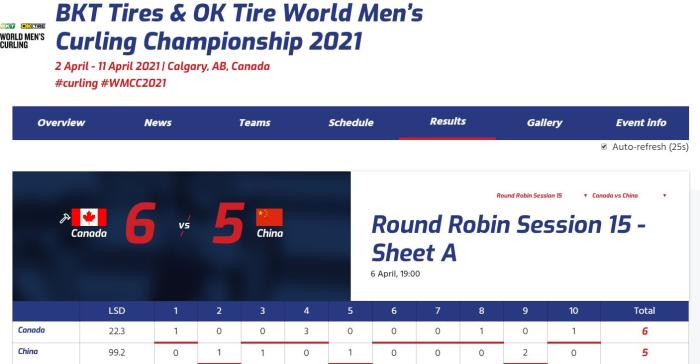
Task: Click the BKT sponsor logo
Action: [x=8, y=26]
